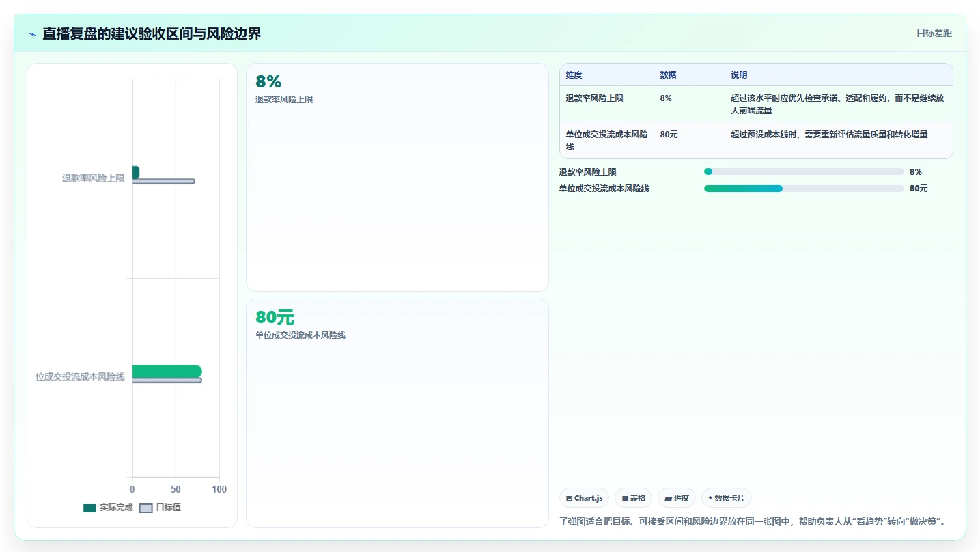The image size is (980, 552).
Task: Click the 表格 tag
Action: pyautogui.click(x=633, y=498)
